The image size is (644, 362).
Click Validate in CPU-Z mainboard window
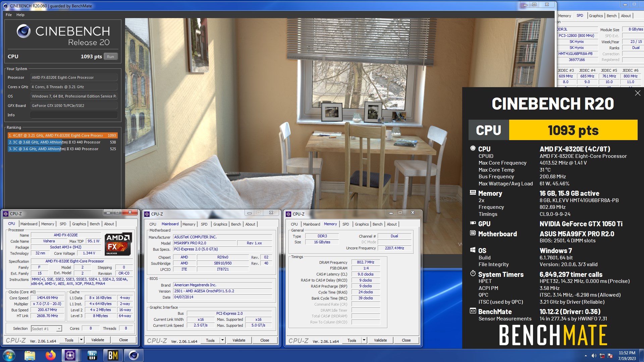pyautogui.click(x=239, y=340)
